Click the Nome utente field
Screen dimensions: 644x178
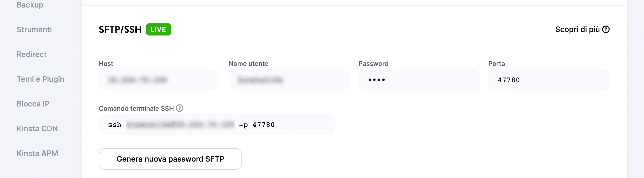coord(289,80)
